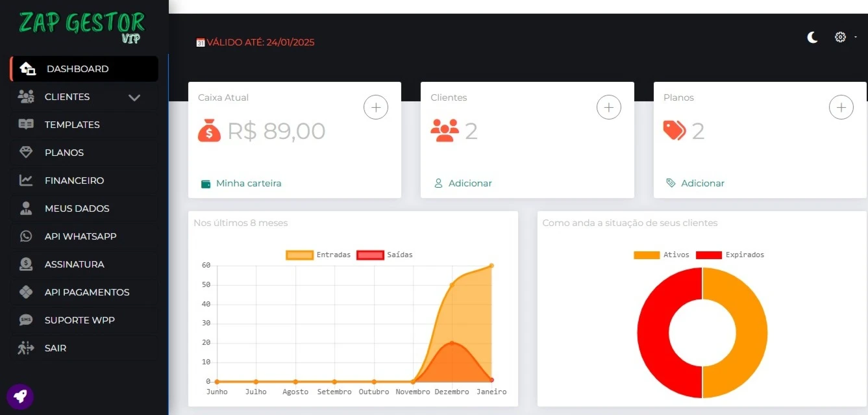This screenshot has height=415, width=868.
Task: Click the R$ 89,00 balance value
Action: coord(277,131)
